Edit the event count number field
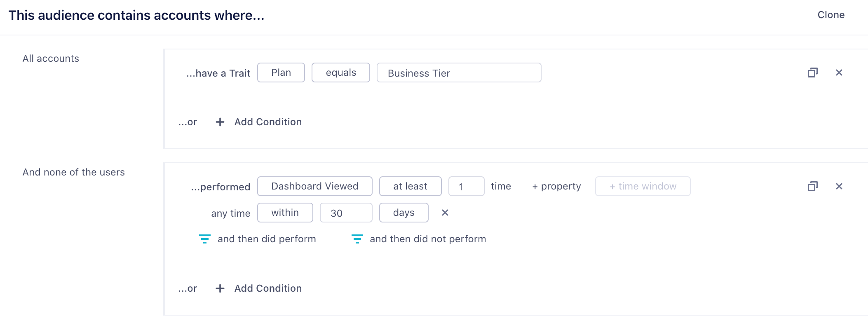The width and height of the screenshot is (868, 323). [466, 187]
